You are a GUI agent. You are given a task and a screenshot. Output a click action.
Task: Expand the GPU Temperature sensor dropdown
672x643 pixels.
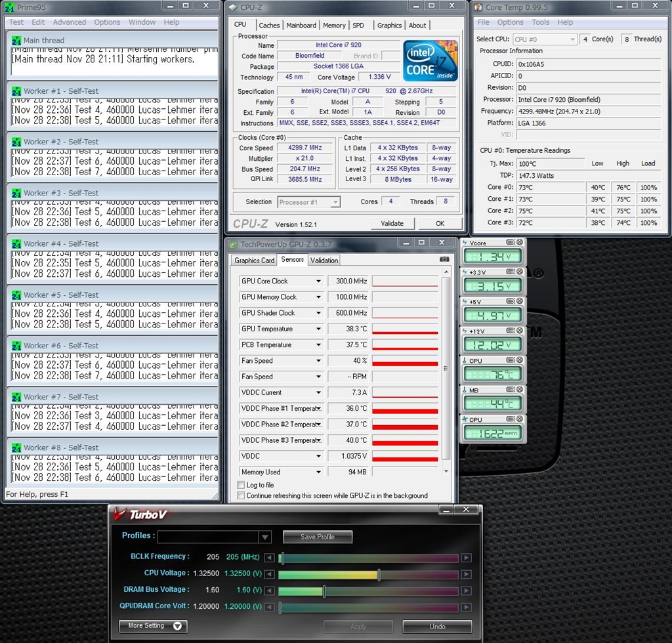tap(318, 329)
